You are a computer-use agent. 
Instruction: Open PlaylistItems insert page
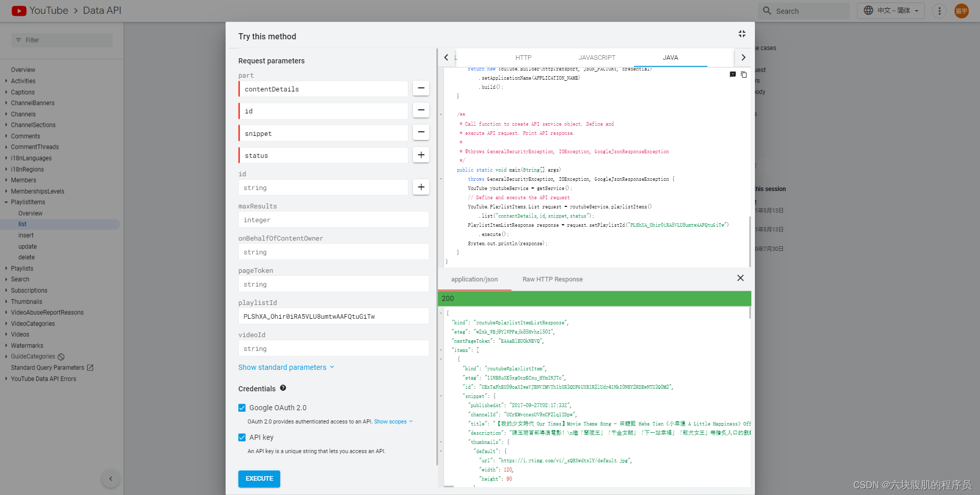pyautogui.click(x=26, y=235)
